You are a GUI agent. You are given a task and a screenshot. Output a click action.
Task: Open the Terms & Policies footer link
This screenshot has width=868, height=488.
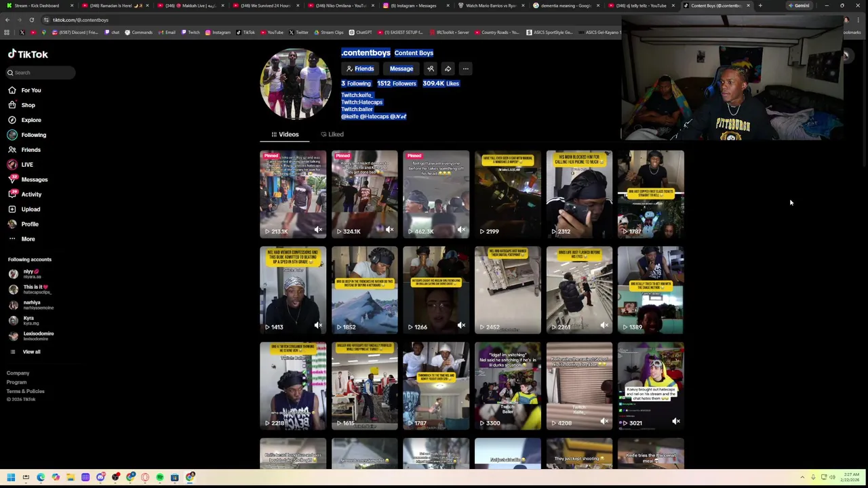click(25, 391)
